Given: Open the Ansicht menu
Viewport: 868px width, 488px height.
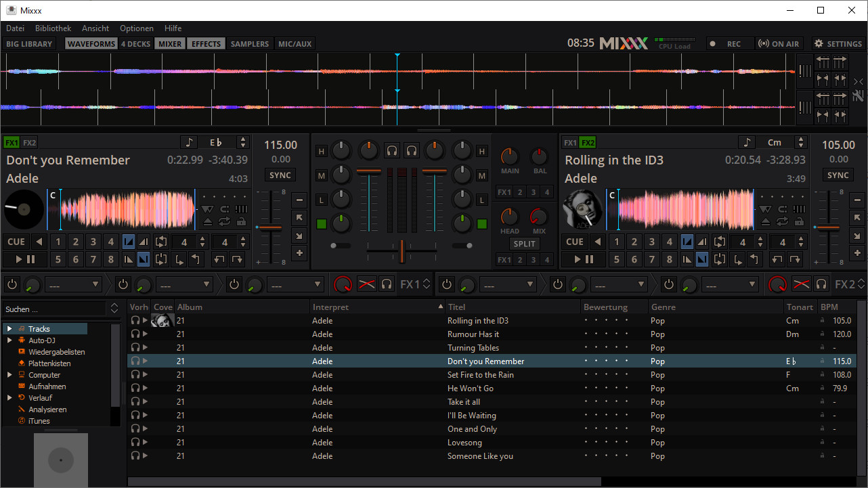Looking at the screenshot, I should click(95, 28).
